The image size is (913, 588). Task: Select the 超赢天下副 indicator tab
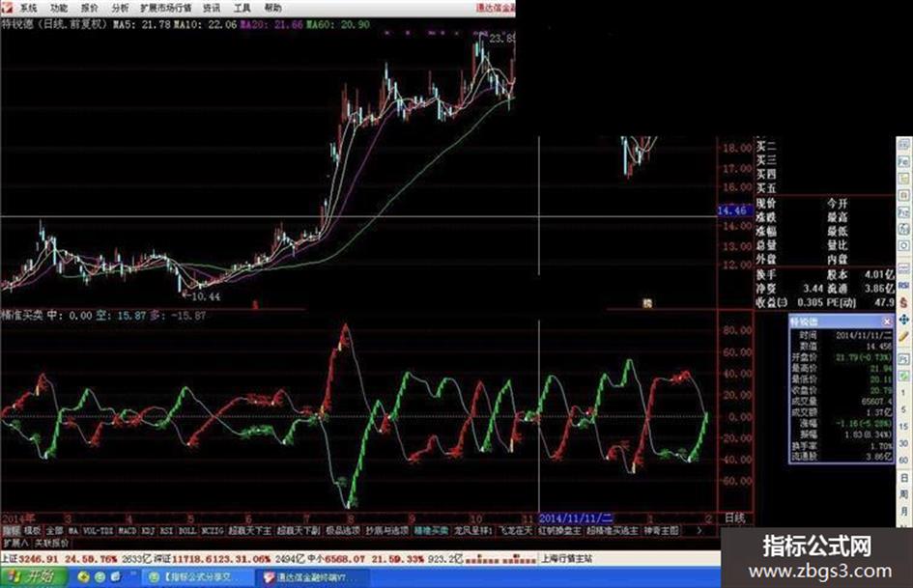pyautogui.click(x=299, y=530)
